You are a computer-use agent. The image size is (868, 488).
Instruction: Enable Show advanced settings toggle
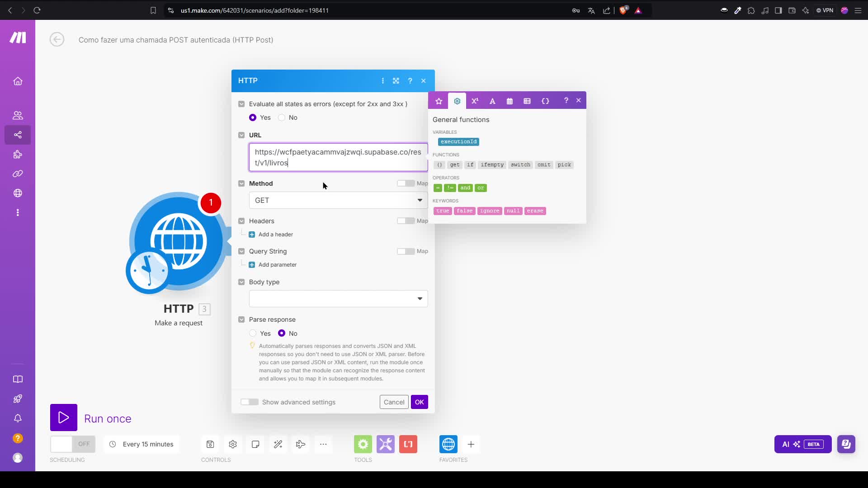250,402
